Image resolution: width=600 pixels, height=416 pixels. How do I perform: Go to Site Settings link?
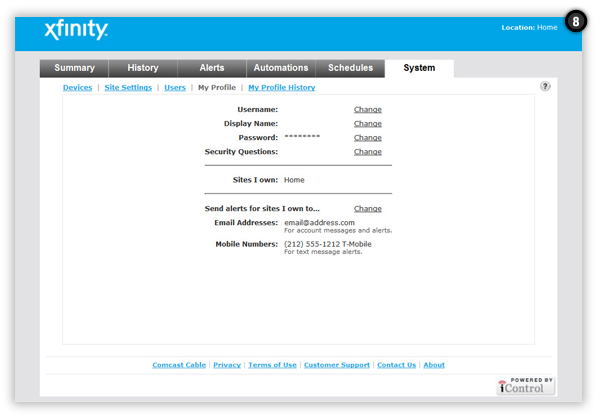128,88
